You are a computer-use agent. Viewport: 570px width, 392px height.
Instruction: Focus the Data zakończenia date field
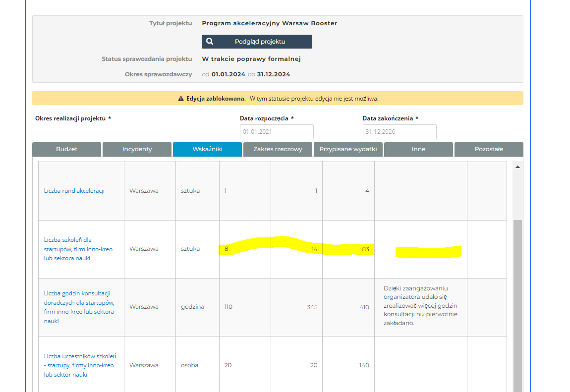click(399, 132)
